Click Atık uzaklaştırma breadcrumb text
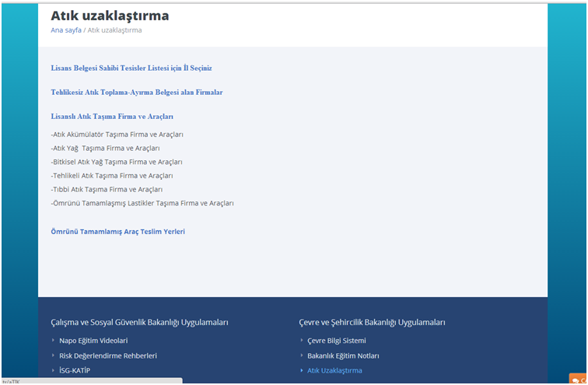Image resolution: width=588 pixels, height=385 pixels. pyautogui.click(x=114, y=30)
